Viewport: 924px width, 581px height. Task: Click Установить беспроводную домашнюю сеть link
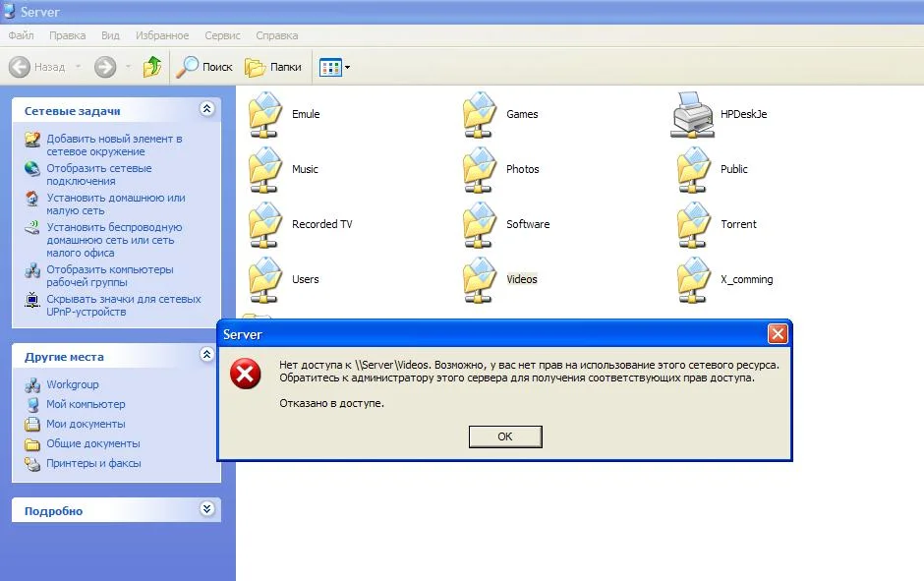(x=114, y=240)
